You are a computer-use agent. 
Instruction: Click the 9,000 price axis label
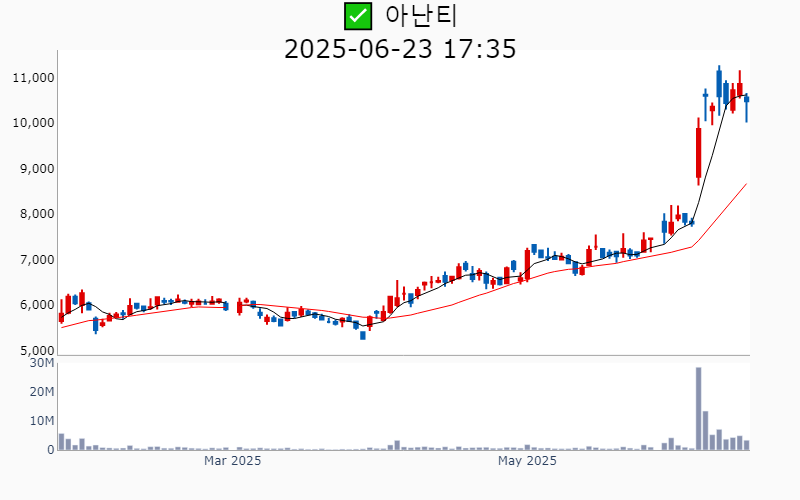point(37,168)
